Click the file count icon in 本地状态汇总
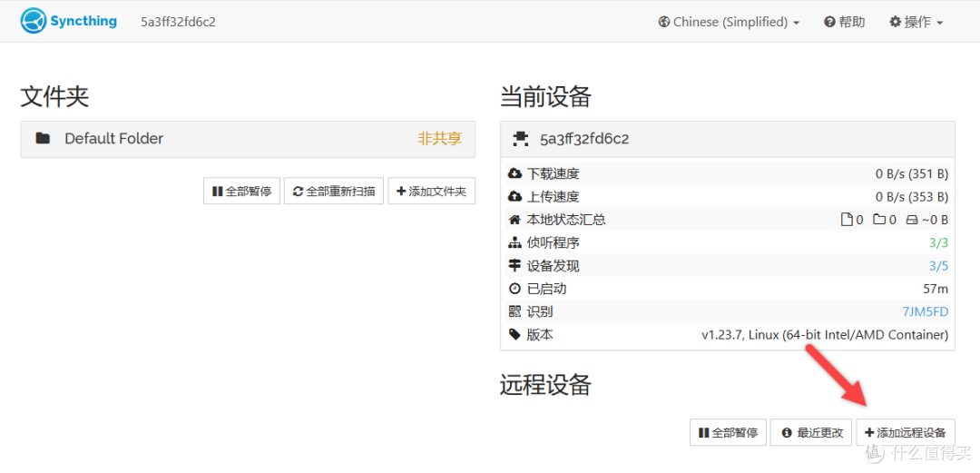 (847, 220)
